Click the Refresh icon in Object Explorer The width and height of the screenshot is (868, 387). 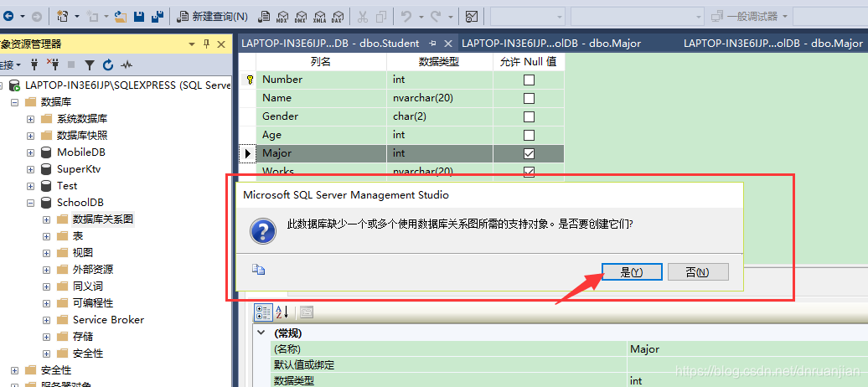point(108,64)
